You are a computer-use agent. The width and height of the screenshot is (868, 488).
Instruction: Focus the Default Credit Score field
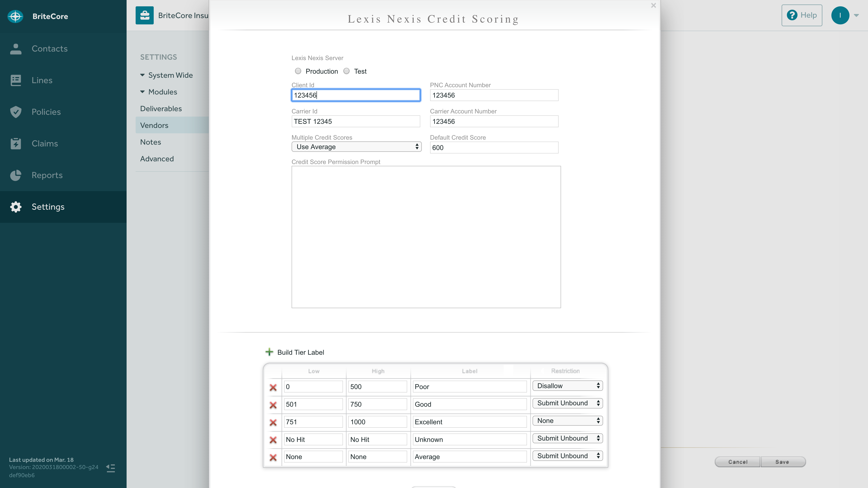tap(494, 148)
